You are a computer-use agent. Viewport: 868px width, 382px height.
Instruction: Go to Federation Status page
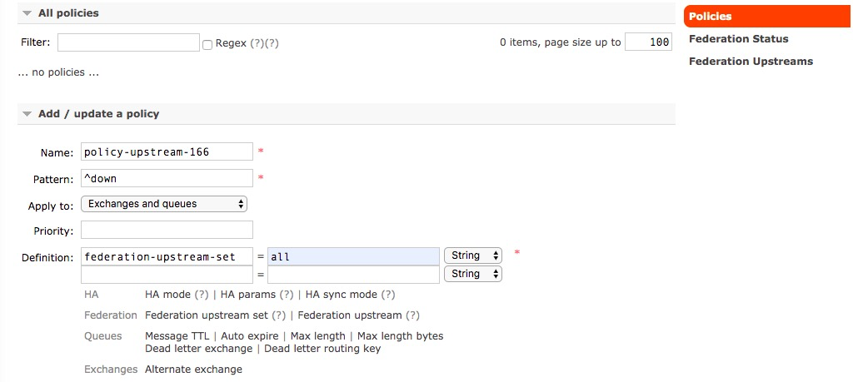tap(738, 38)
